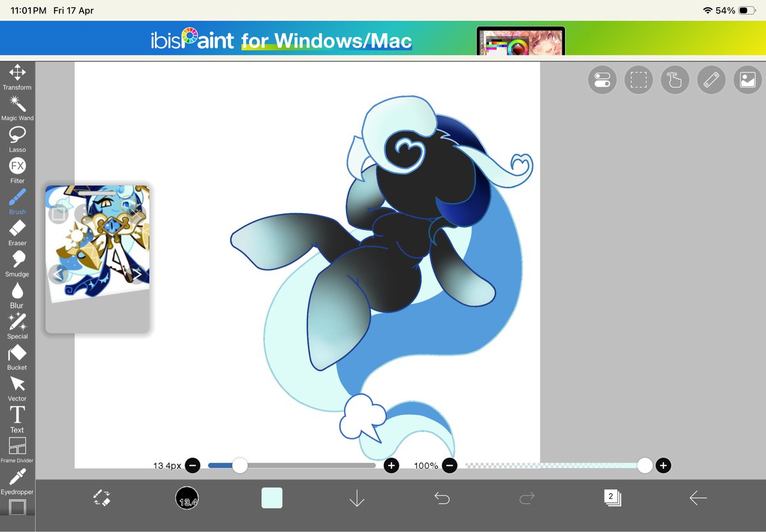Decrease opacity with minus button
This screenshot has width=766, height=532.
pyautogui.click(x=450, y=466)
